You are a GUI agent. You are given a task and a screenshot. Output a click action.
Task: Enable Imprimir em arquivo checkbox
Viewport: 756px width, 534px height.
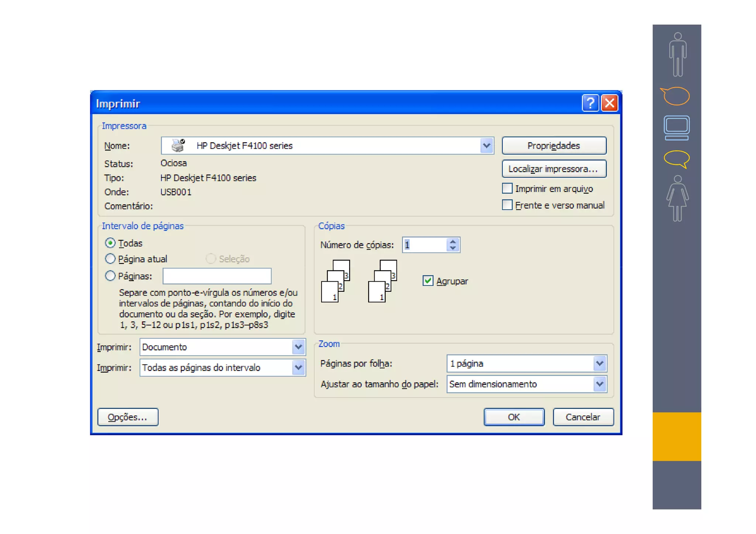point(507,188)
